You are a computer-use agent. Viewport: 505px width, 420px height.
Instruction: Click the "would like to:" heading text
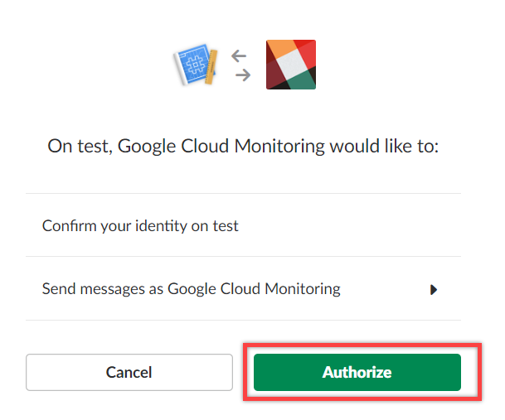(384, 146)
